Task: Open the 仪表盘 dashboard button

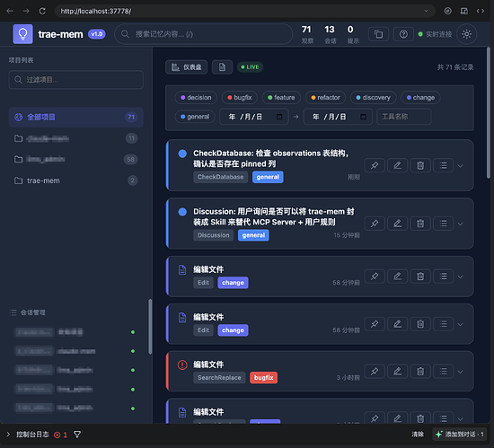Action: click(x=186, y=67)
